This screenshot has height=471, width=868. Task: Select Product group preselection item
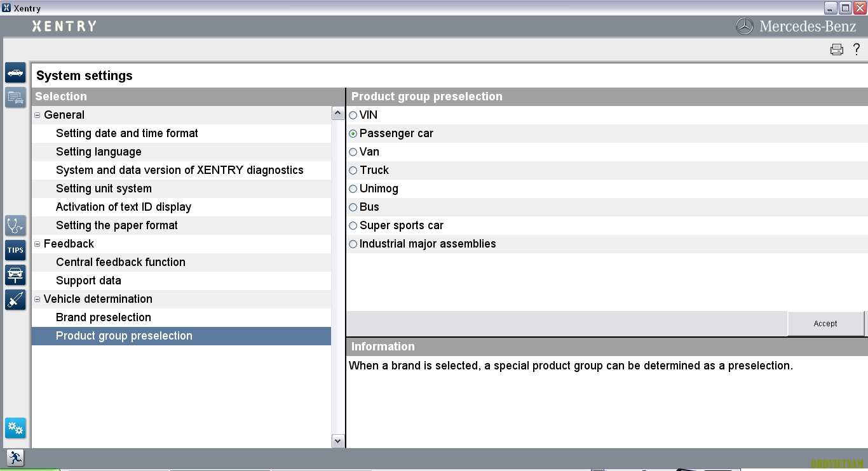182,336
